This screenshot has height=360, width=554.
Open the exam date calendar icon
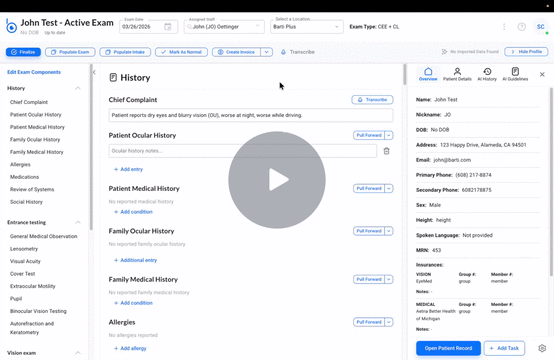(168, 26)
